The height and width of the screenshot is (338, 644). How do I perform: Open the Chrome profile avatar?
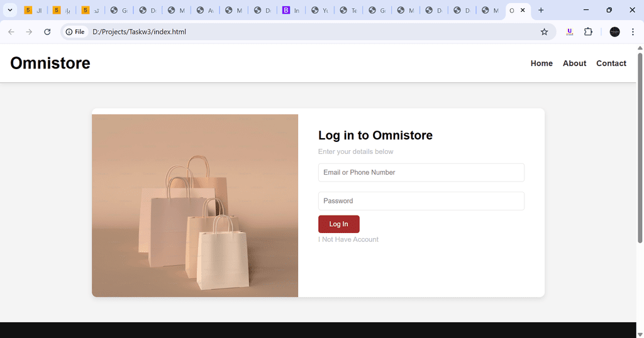tap(614, 31)
